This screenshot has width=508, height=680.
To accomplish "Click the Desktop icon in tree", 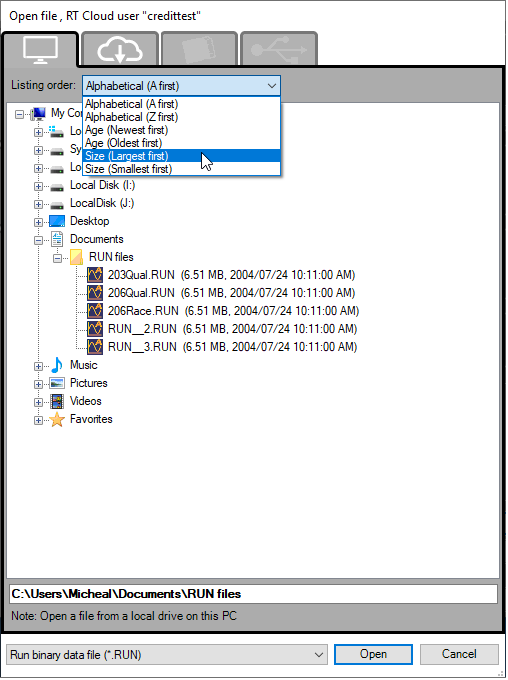I will tap(57, 221).
